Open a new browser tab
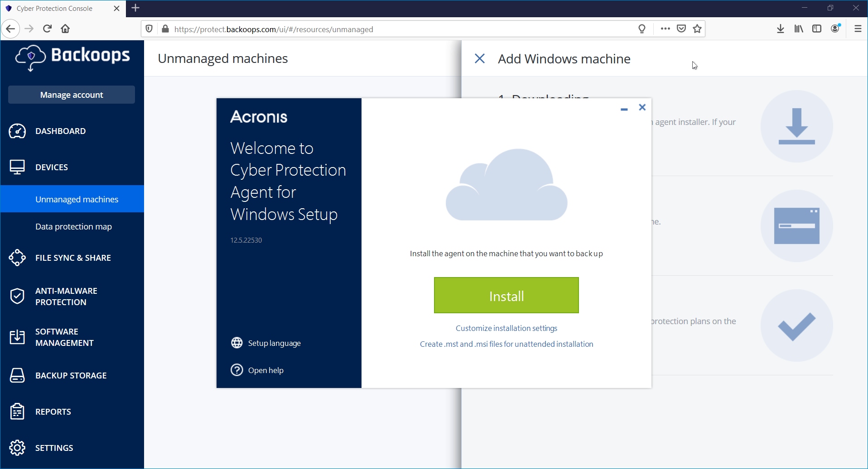Viewport: 868px width, 469px height. point(135,8)
